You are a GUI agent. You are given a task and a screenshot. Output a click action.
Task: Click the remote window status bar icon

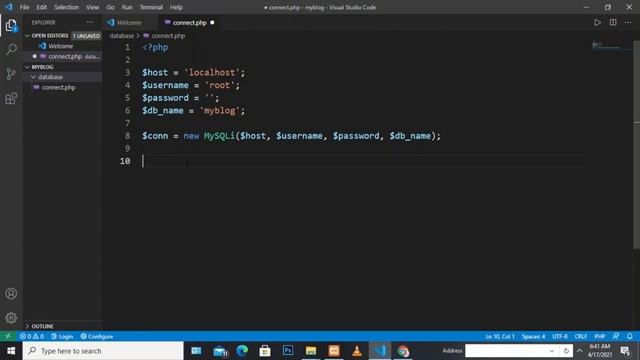[8, 336]
